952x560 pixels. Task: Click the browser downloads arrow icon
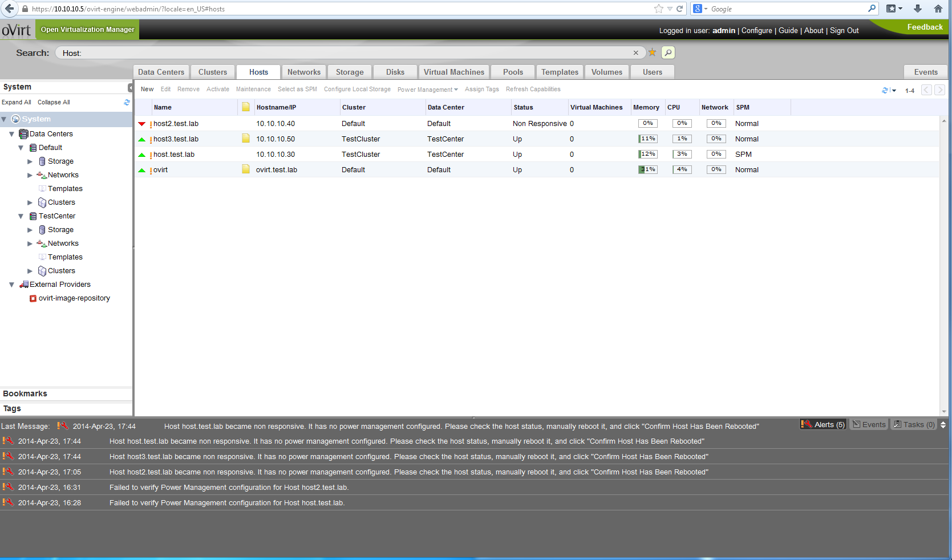918,9
